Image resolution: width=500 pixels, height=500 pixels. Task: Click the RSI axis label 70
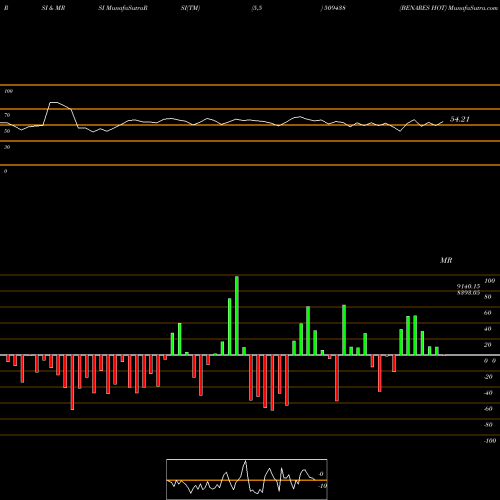click(x=7, y=115)
